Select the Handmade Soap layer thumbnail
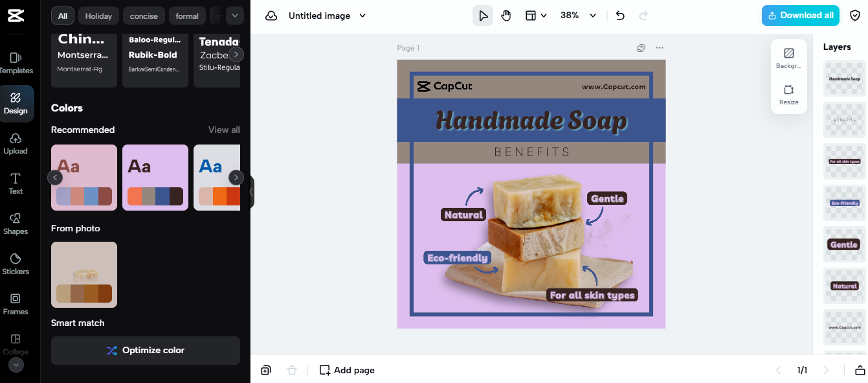 (844, 79)
